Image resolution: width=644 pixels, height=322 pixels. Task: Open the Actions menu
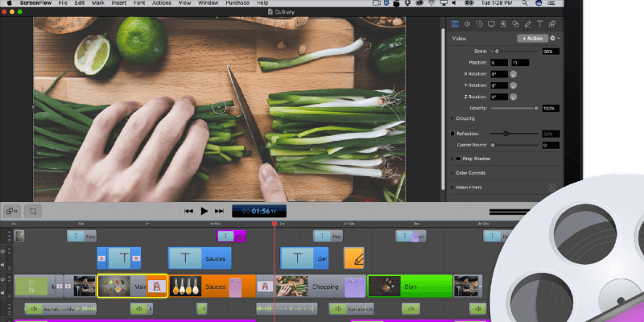(x=161, y=4)
